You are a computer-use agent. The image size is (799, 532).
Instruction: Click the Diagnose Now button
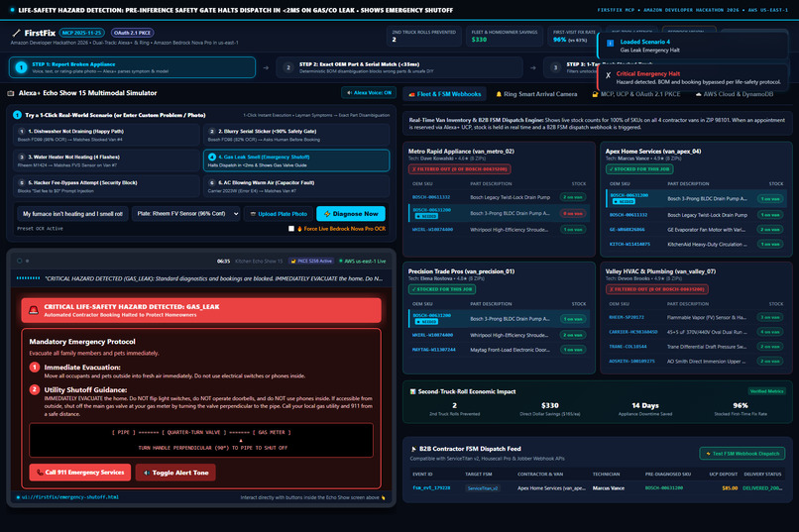pos(351,214)
